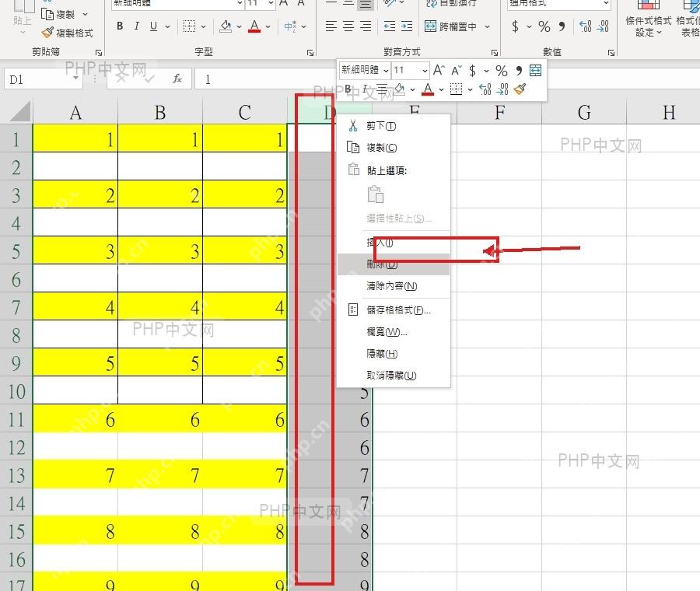Image resolution: width=700 pixels, height=591 pixels.
Task: Open ribbon Underline style dropdown arrow
Action: coord(167,26)
